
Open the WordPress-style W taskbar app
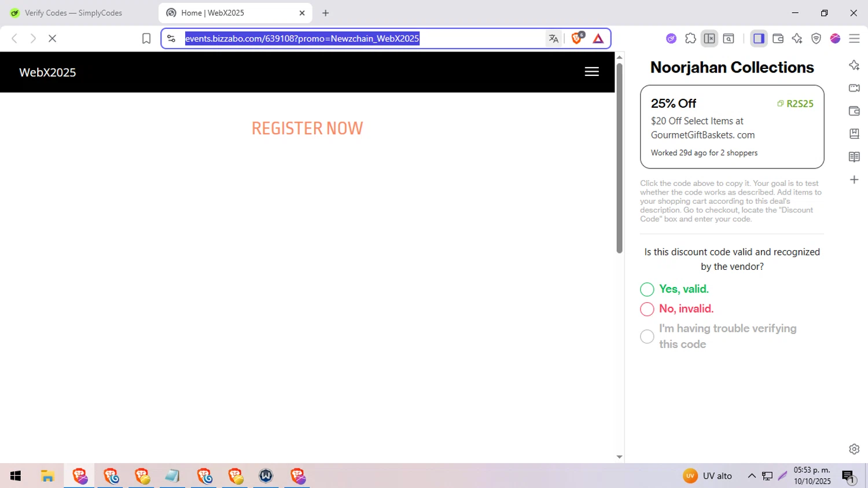tap(266, 476)
